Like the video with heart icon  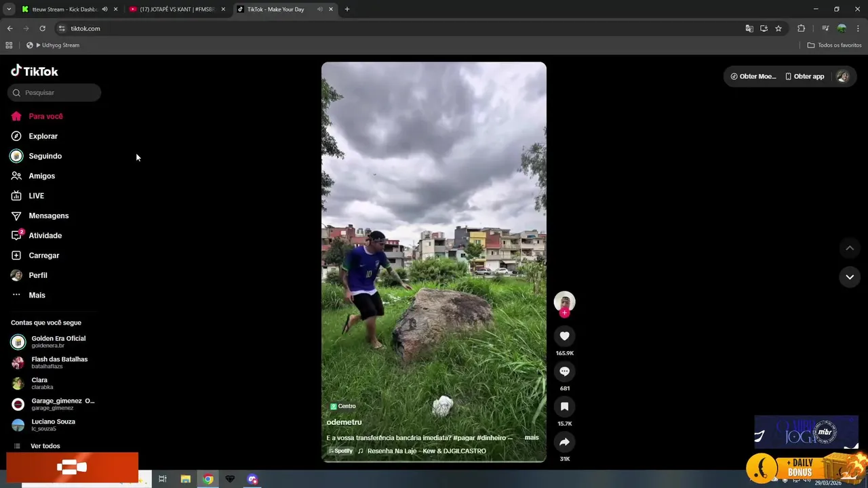click(564, 336)
